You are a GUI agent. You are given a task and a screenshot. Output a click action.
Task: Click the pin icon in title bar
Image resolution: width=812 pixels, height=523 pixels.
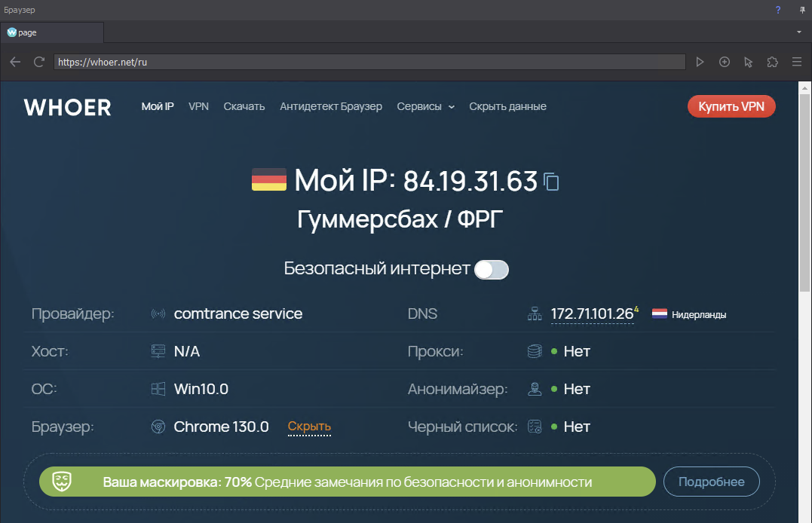point(802,10)
